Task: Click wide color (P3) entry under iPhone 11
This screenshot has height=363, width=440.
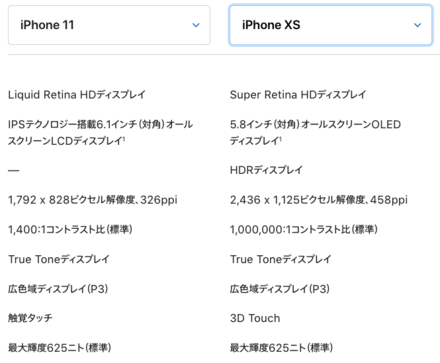Action: [x=58, y=289]
